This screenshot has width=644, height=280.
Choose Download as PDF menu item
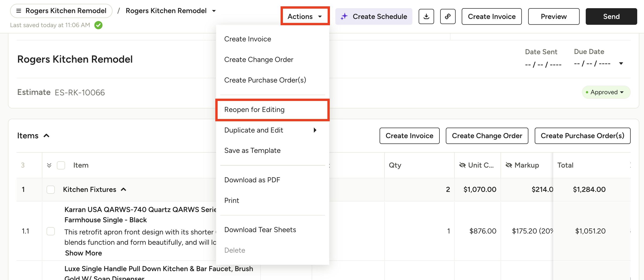click(x=272, y=180)
